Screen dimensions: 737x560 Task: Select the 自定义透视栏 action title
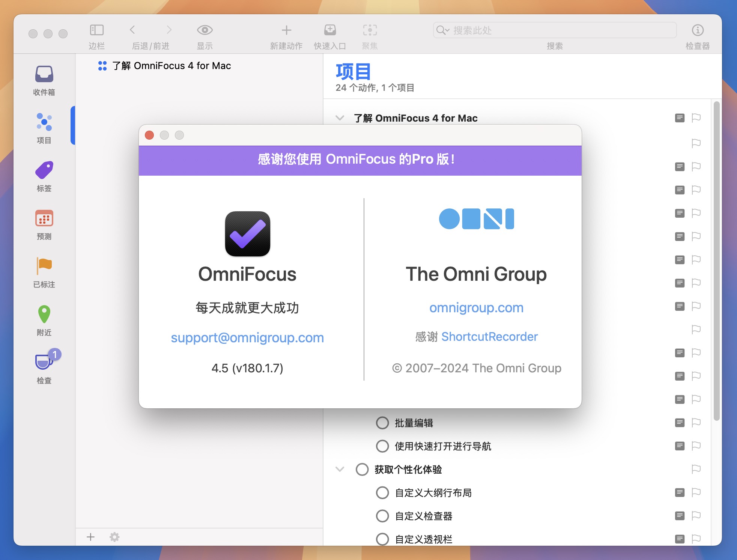click(424, 539)
